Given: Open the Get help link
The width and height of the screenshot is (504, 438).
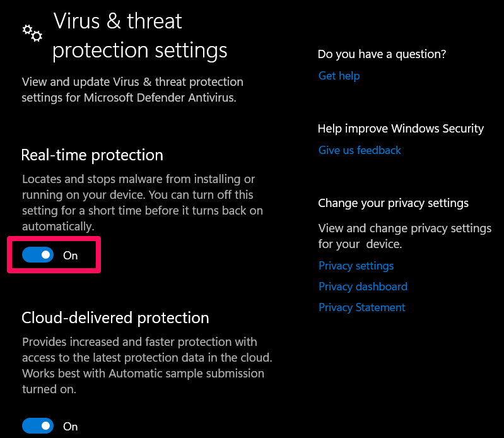Looking at the screenshot, I should [339, 76].
